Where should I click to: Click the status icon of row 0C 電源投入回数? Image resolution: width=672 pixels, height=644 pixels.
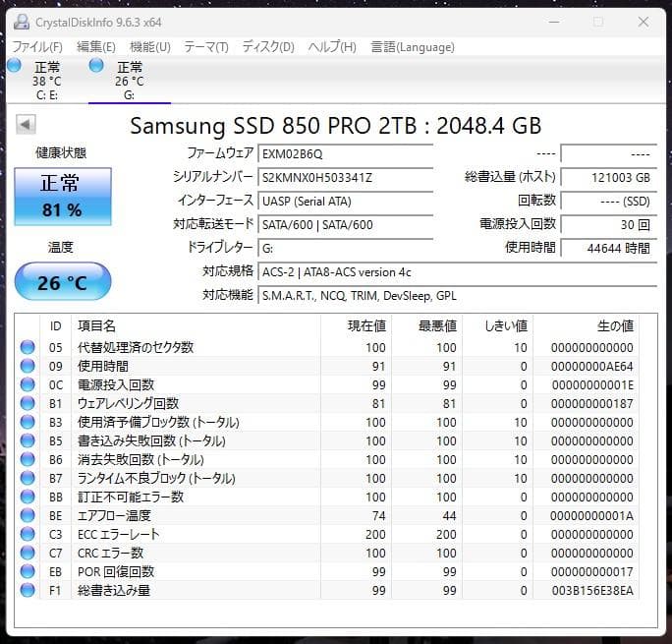28,384
